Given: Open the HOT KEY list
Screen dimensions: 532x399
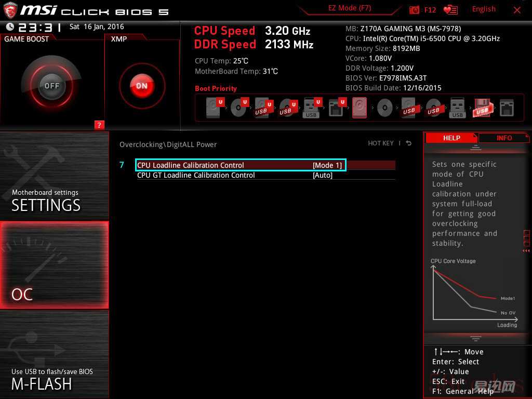Looking at the screenshot, I should click(381, 143).
